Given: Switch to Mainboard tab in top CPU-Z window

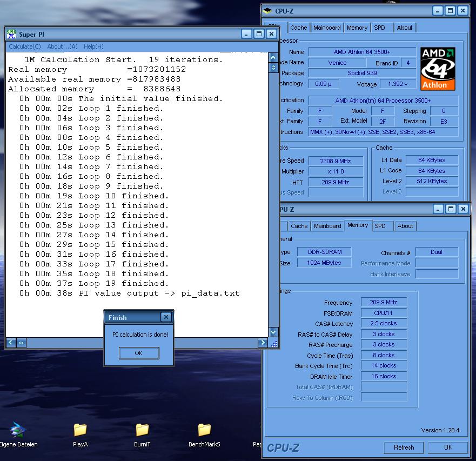Looking at the screenshot, I should [327, 28].
